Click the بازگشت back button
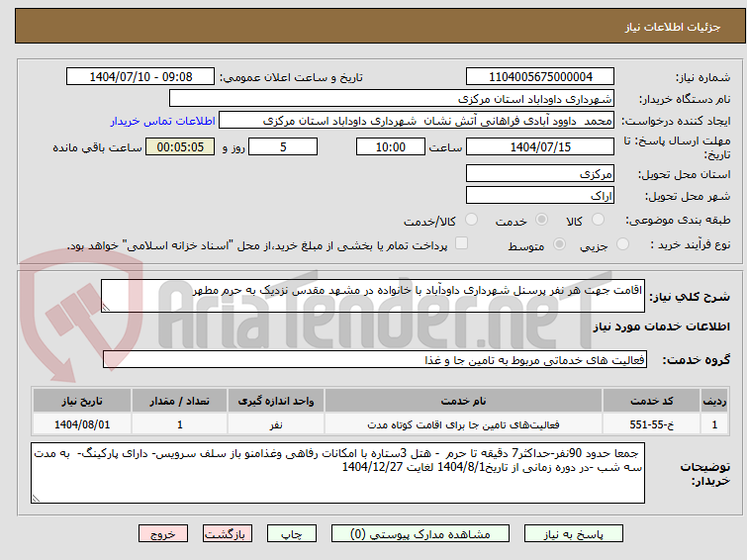This screenshot has height=560, width=747. coord(228,534)
